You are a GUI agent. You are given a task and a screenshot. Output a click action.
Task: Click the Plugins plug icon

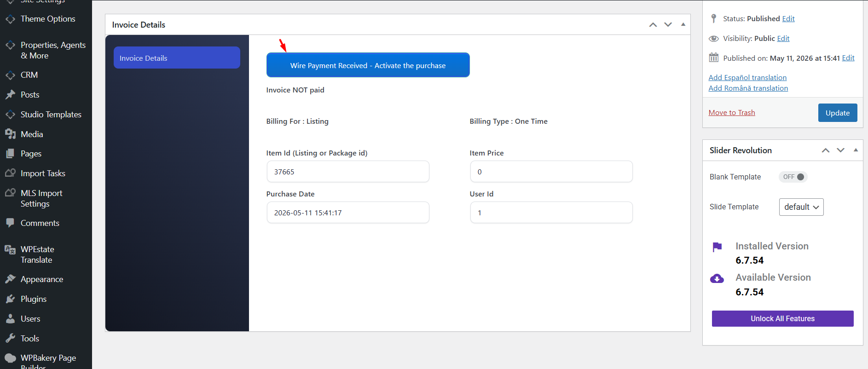click(10, 299)
